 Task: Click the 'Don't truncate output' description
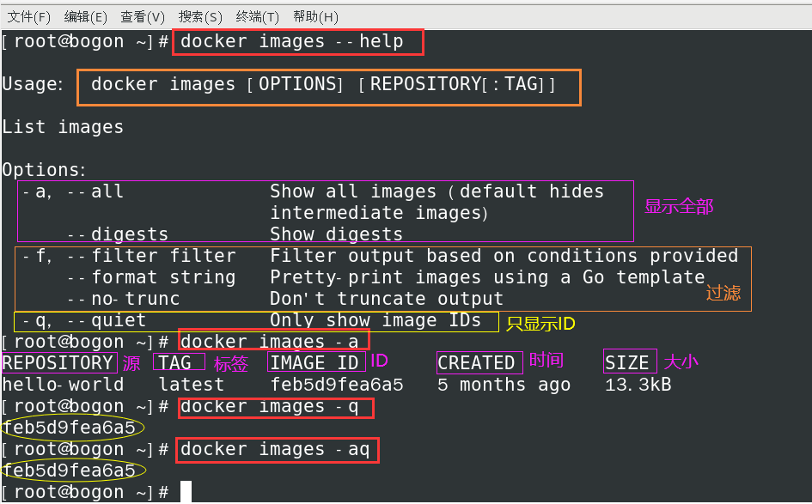(387, 299)
